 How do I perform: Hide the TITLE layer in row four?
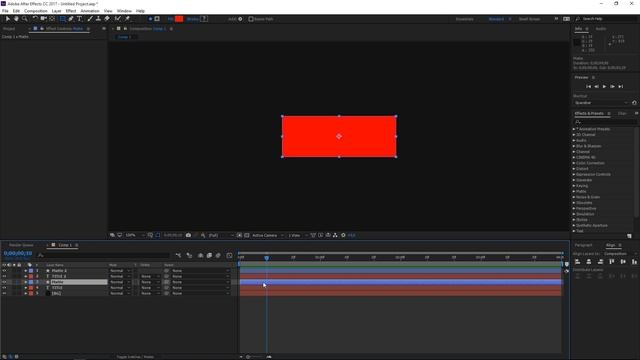pyautogui.click(x=4, y=288)
